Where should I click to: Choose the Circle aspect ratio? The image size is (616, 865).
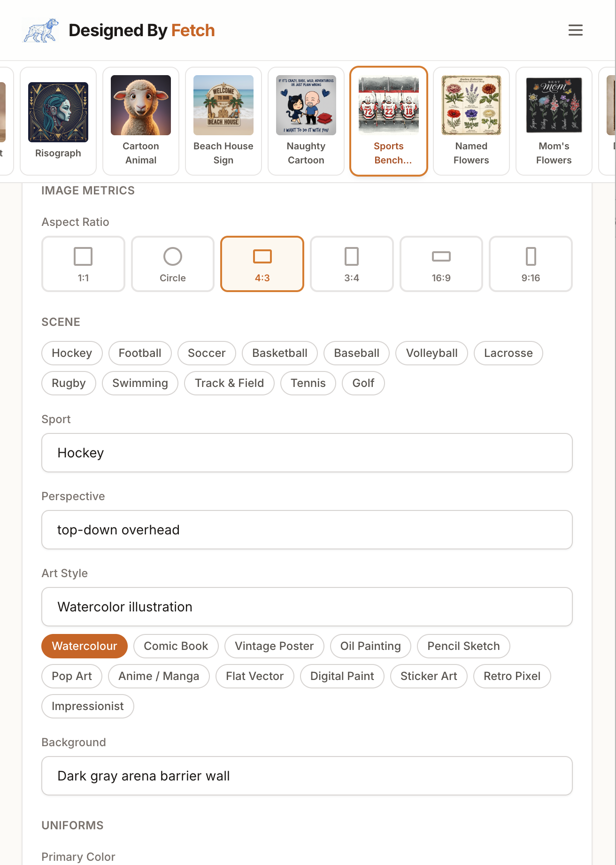tap(173, 264)
